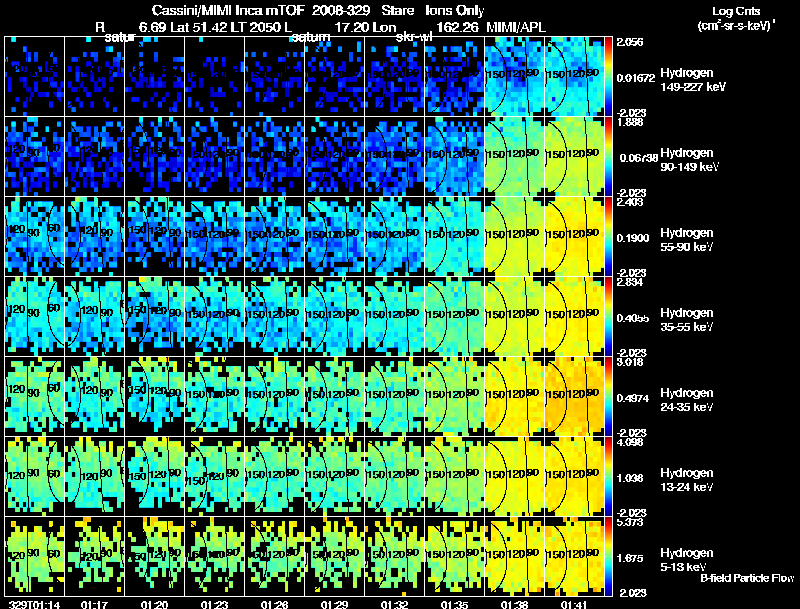Click the color bar for 55-90 keV row

pyautogui.click(x=608, y=236)
